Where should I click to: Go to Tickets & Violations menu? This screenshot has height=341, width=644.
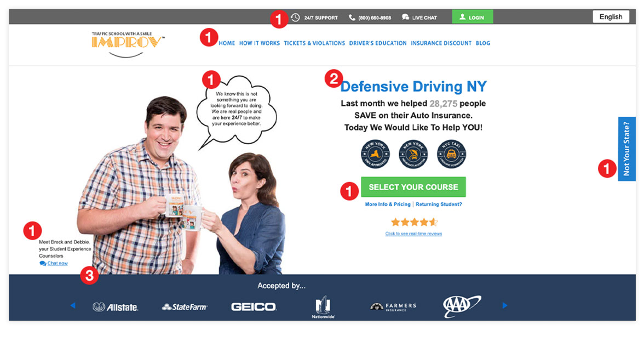(314, 43)
